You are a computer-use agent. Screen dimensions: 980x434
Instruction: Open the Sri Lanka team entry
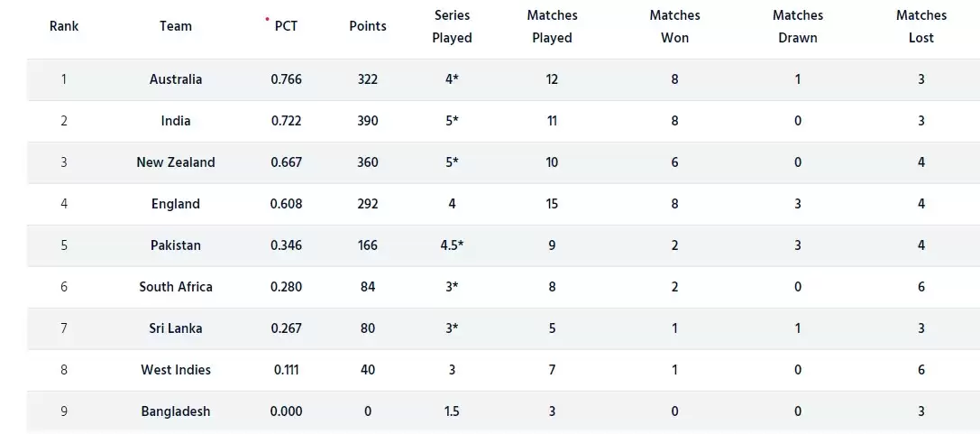pyautogui.click(x=176, y=328)
